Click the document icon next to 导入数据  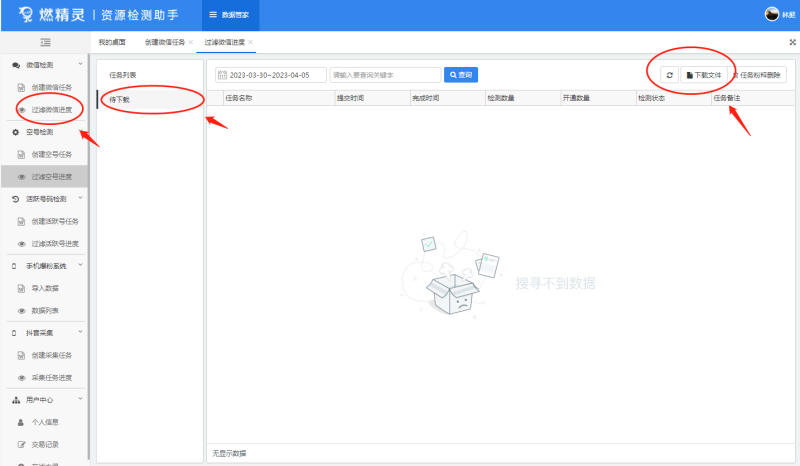pos(22,288)
